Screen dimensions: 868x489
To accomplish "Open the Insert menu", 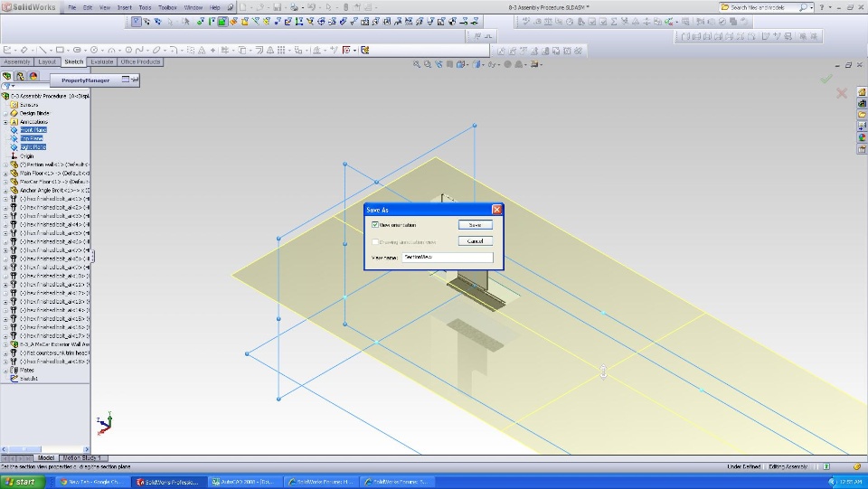I will tap(125, 8).
